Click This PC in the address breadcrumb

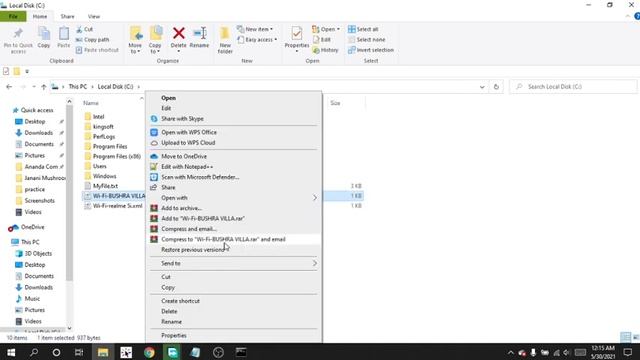(78, 87)
